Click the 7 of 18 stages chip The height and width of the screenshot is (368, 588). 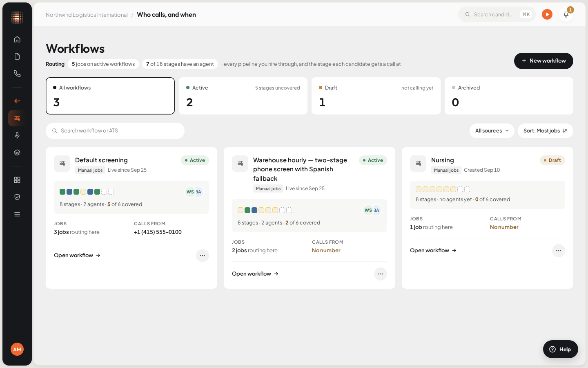[180, 64]
